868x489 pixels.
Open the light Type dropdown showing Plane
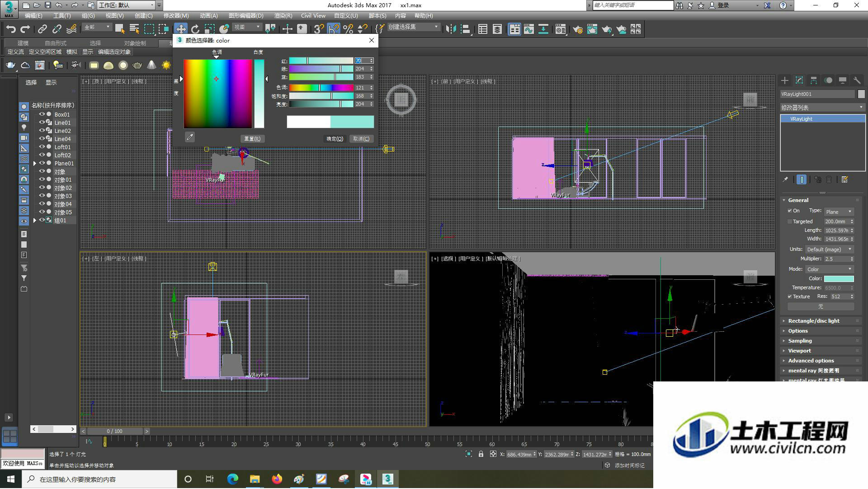click(839, 212)
